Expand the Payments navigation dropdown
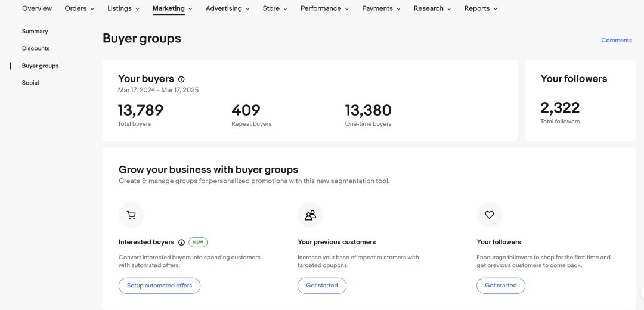644x310 pixels. coord(381,8)
